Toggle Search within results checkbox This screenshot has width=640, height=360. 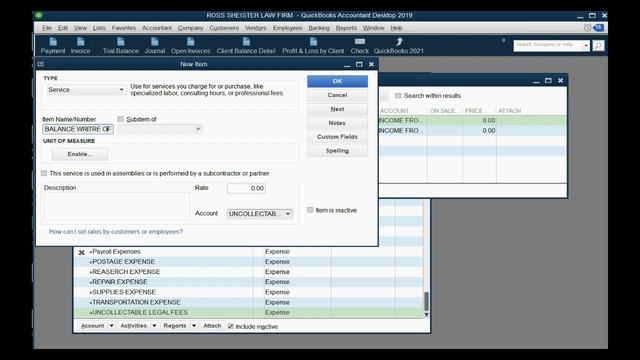coord(398,96)
